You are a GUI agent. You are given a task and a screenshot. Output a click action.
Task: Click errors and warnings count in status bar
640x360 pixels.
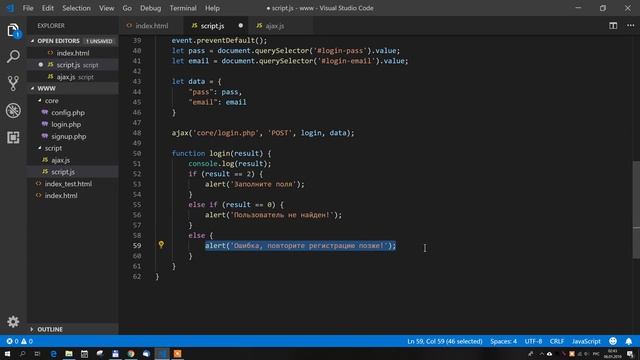(x=19, y=341)
